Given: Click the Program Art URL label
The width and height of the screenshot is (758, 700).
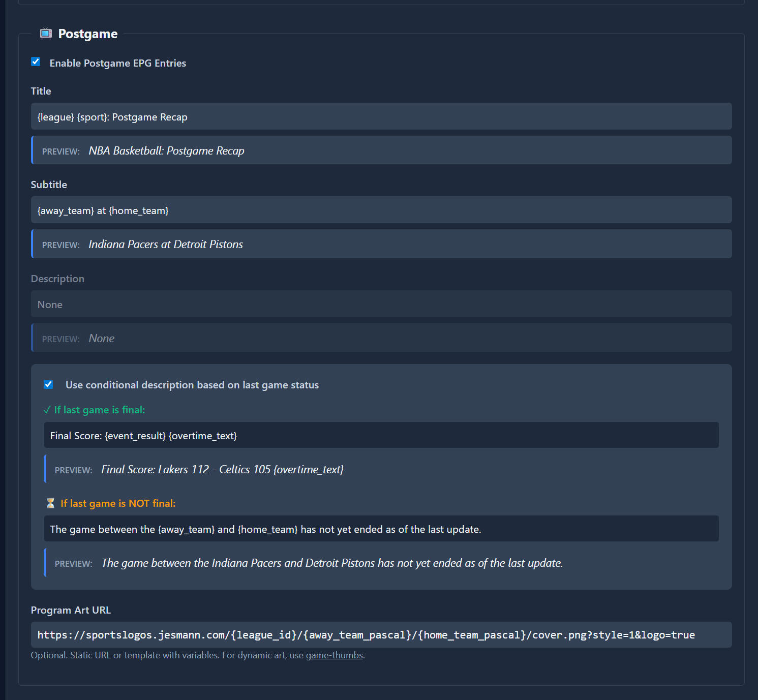Looking at the screenshot, I should tap(71, 610).
